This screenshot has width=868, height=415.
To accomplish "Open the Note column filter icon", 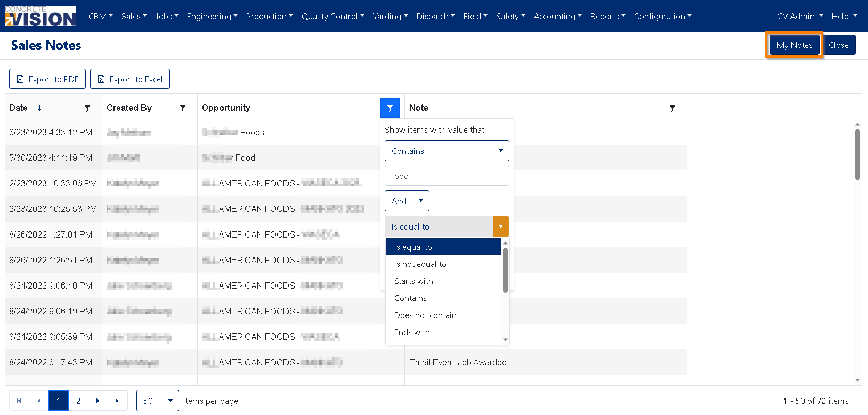I will [672, 108].
